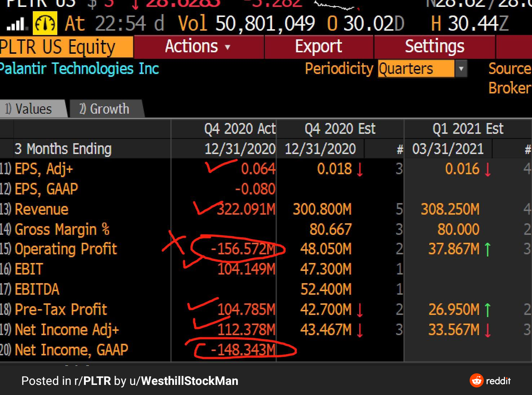Image resolution: width=532 pixels, height=395 pixels.
Task: Click the red down arrow beside 0.018
Action: [x=360, y=170]
